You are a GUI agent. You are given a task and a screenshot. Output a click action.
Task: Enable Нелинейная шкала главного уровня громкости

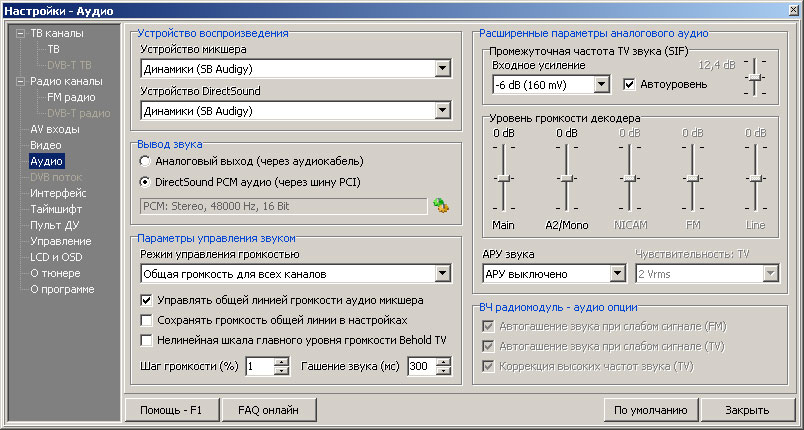pos(147,340)
